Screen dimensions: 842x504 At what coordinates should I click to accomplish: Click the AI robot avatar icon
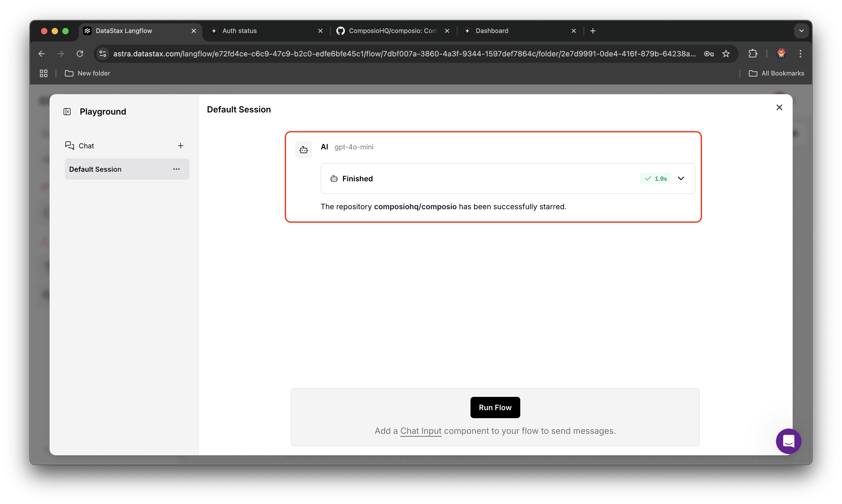303,150
